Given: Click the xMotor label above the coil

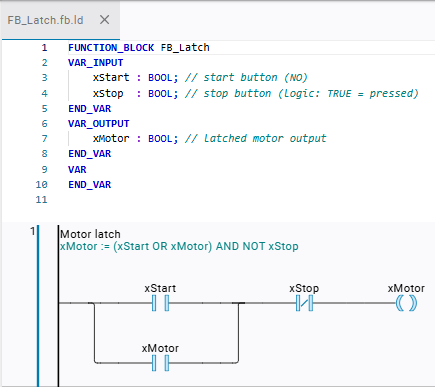Looking at the screenshot, I should click(x=406, y=288).
